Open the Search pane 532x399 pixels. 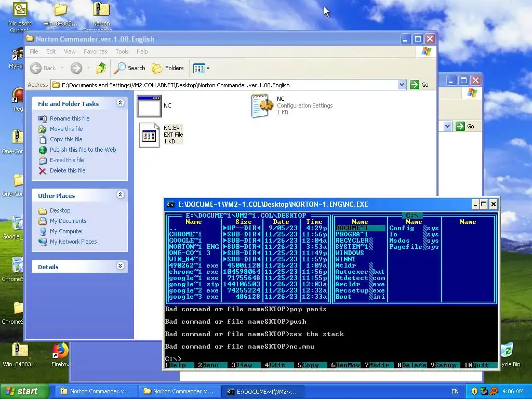click(x=129, y=68)
